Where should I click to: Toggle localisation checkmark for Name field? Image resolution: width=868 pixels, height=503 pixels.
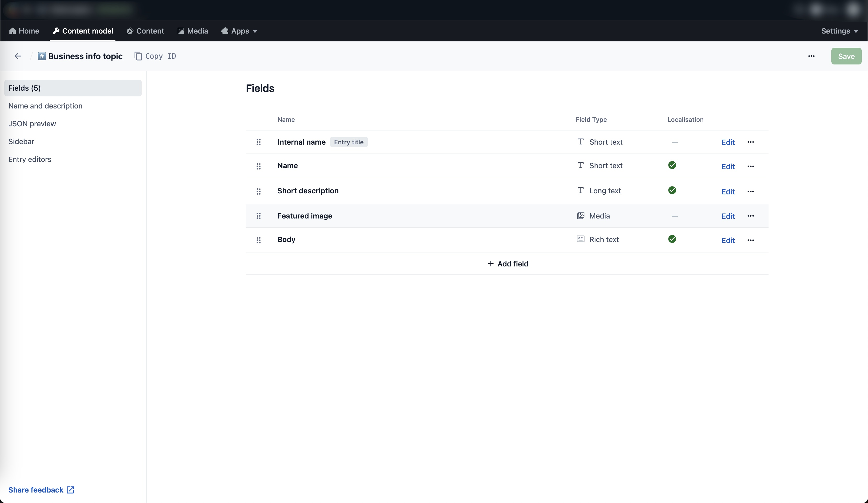click(672, 165)
